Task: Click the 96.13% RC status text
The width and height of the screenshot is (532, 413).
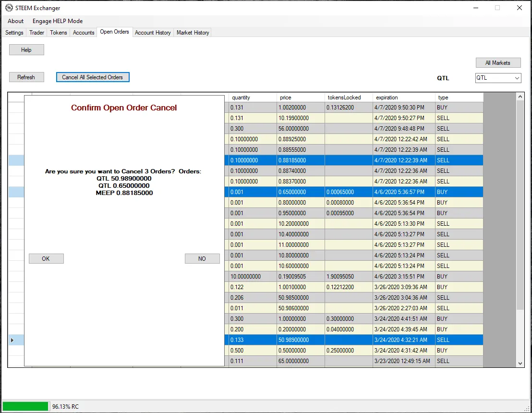Action: pyautogui.click(x=65, y=407)
